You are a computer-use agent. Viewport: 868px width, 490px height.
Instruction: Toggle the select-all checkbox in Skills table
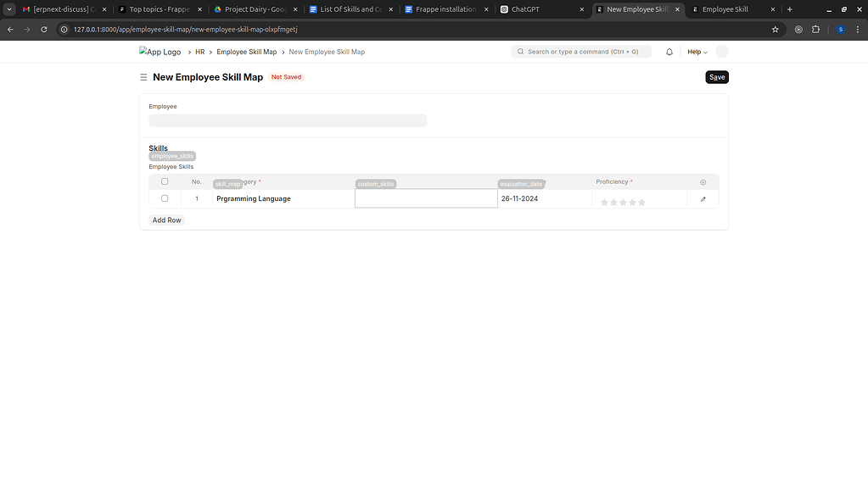click(x=164, y=181)
